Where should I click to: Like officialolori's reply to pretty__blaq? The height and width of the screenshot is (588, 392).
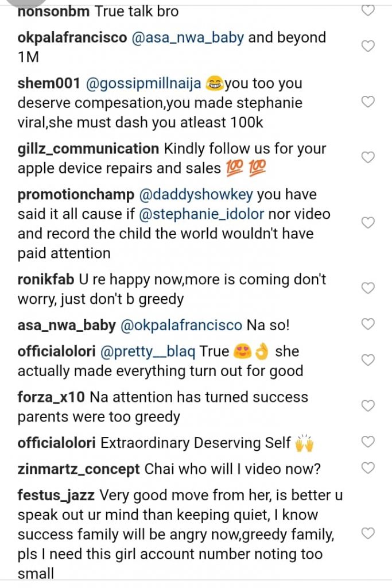pos(368,360)
